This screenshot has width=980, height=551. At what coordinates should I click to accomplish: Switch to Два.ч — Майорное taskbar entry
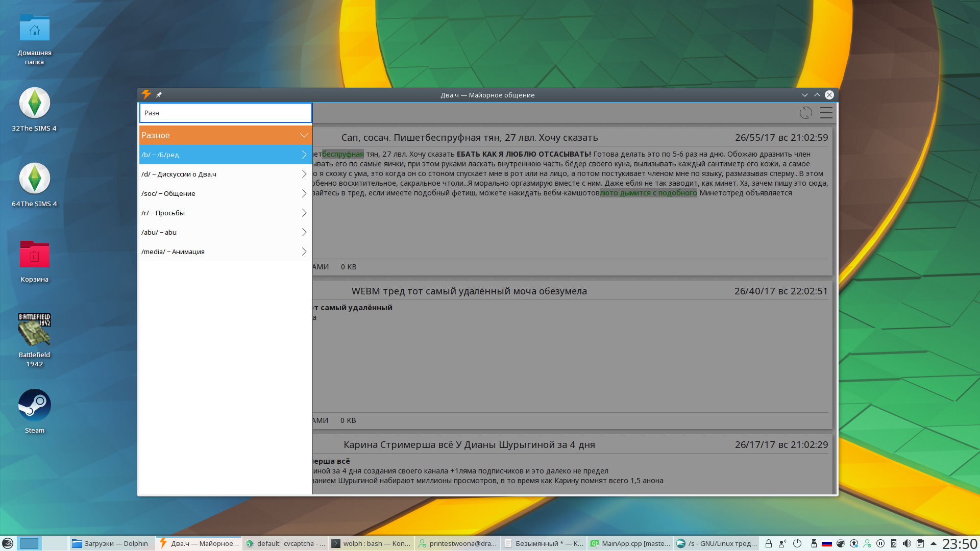(199, 543)
